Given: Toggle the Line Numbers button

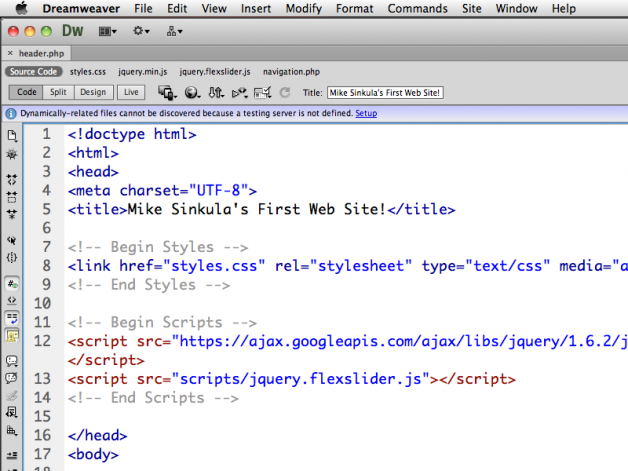Looking at the screenshot, I should coord(12,284).
